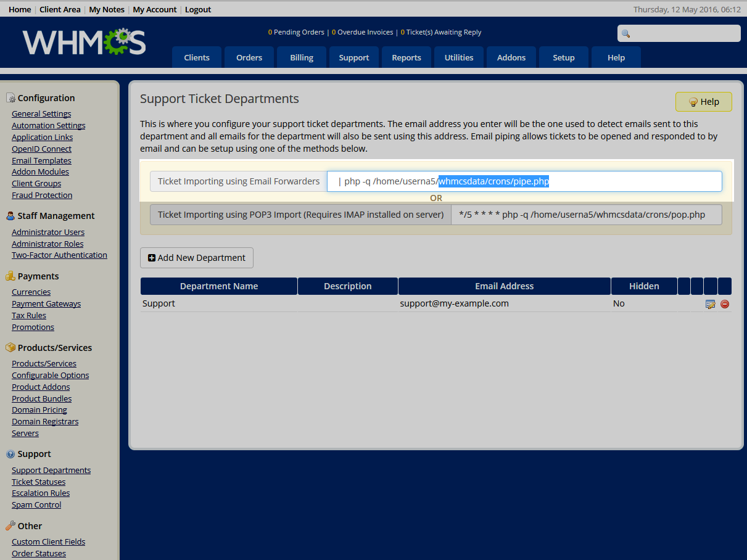
Task: Click the edit icon for Support department
Action: (x=710, y=304)
